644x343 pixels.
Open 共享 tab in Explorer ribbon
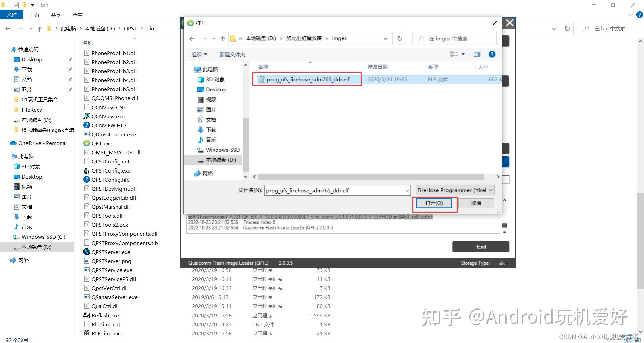(56, 15)
